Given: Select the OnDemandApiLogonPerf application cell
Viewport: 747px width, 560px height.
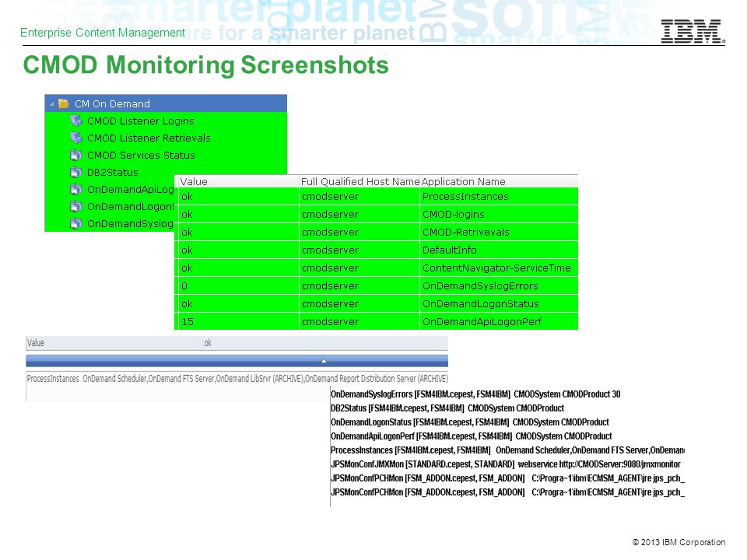Looking at the screenshot, I should coord(499,321).
